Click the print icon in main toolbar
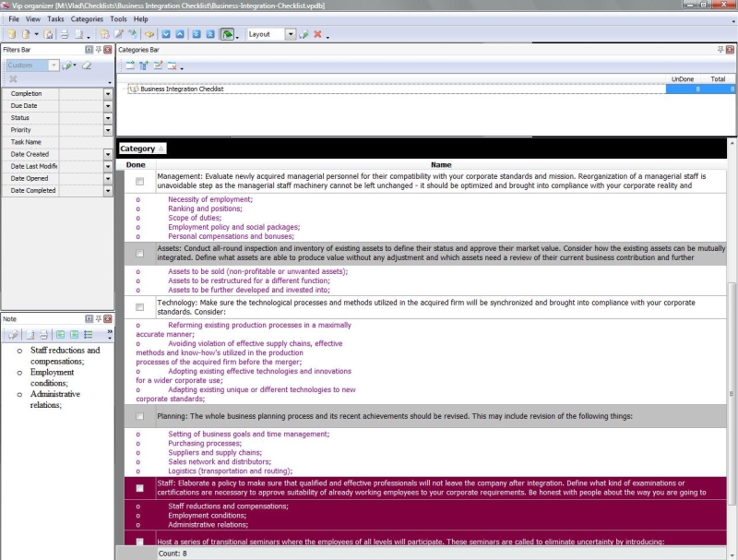738x560 pixels. point(65,34)
